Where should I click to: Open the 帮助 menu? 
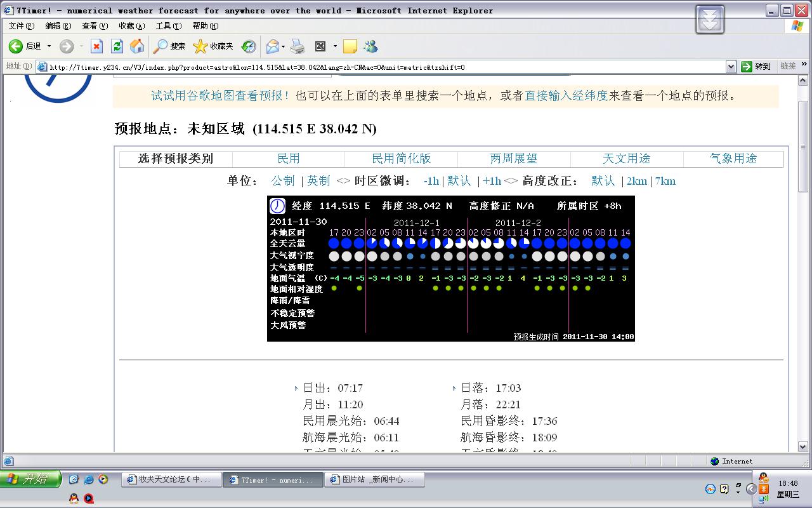click(x=205, y=26)
